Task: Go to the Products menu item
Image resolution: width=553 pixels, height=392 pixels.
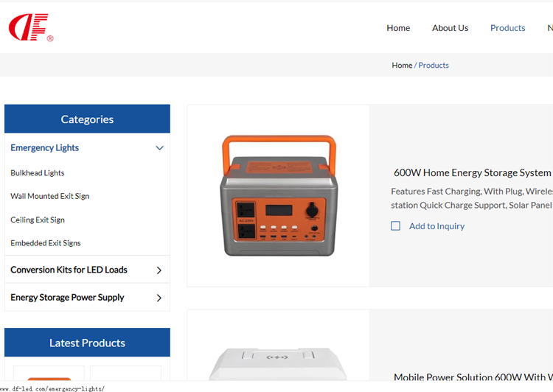Action: pos(507,28)
